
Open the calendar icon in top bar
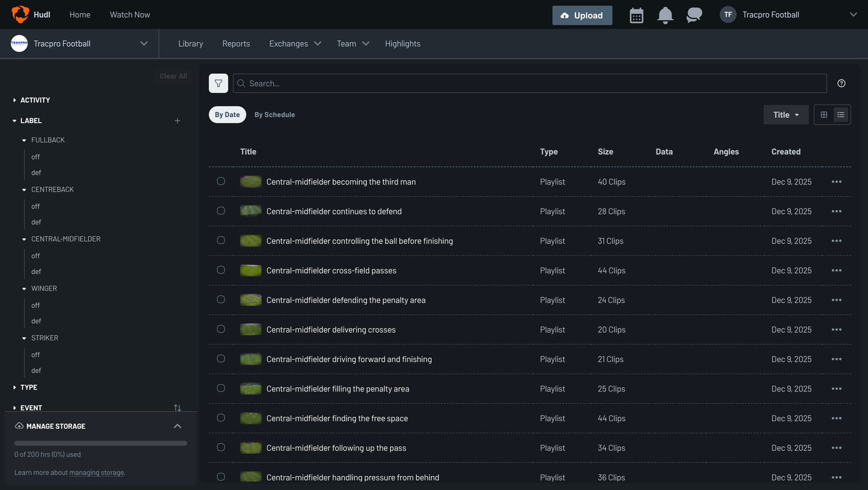(x=636, y=15)
